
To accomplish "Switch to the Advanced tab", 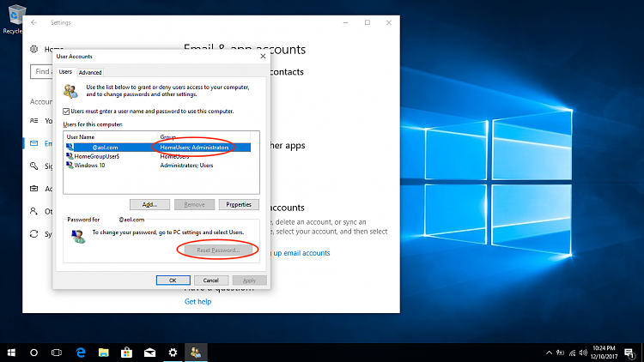I will [90, 72].
